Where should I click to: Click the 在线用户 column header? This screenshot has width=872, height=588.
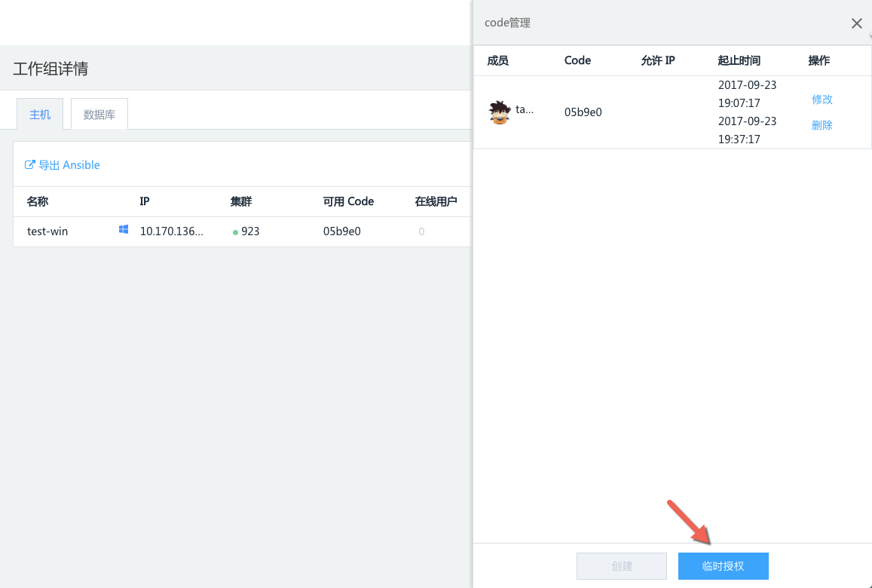(436, 201)
